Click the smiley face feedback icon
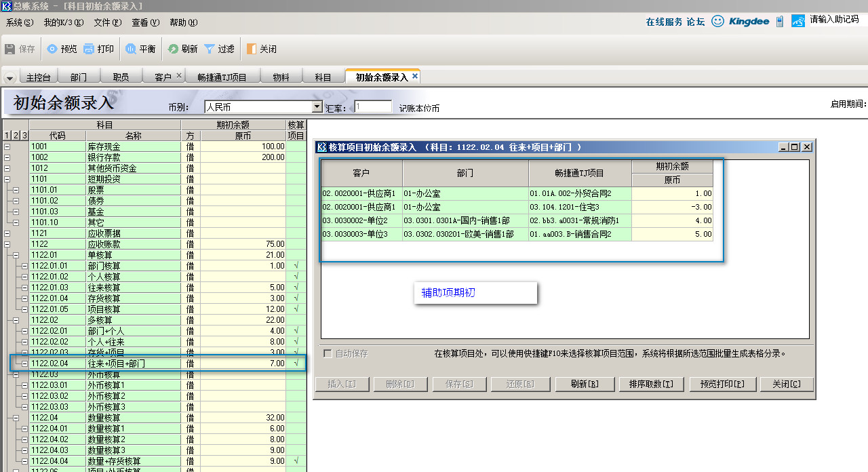Image resolution: width=868 pixels, height=472 pixels. coord(717,21)
